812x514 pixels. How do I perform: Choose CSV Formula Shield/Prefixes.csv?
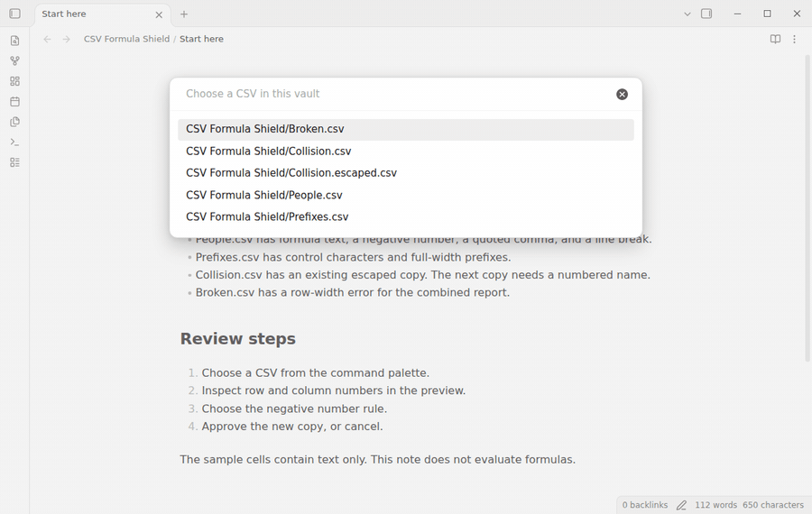coord(406,217)
